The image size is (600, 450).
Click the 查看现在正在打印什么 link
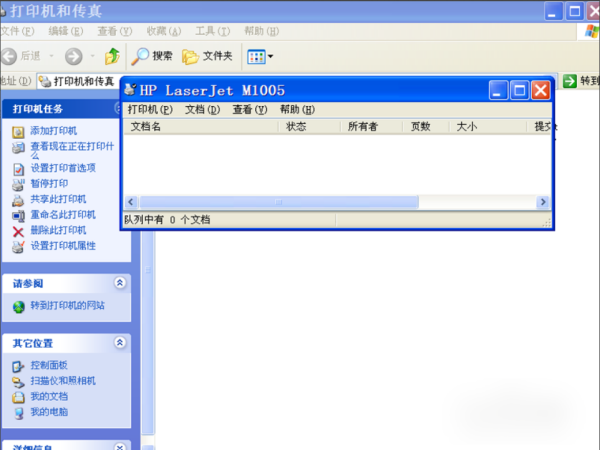pos(72,151)
